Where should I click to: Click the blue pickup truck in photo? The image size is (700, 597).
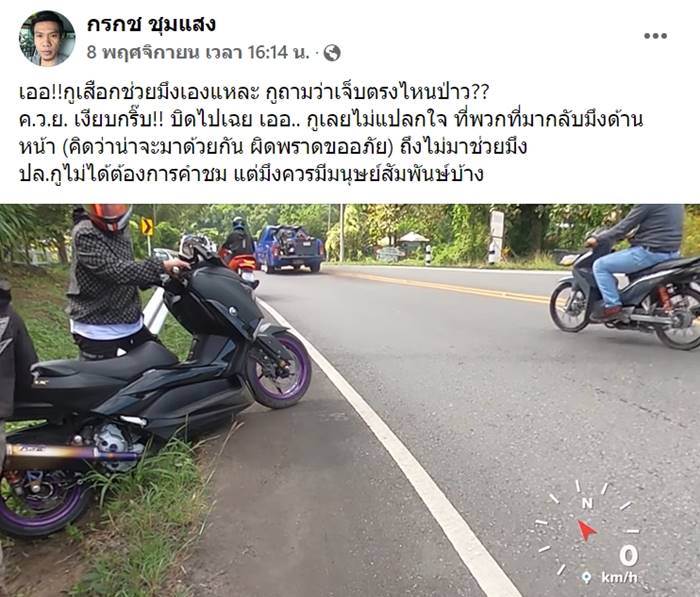tap(289, 248)
